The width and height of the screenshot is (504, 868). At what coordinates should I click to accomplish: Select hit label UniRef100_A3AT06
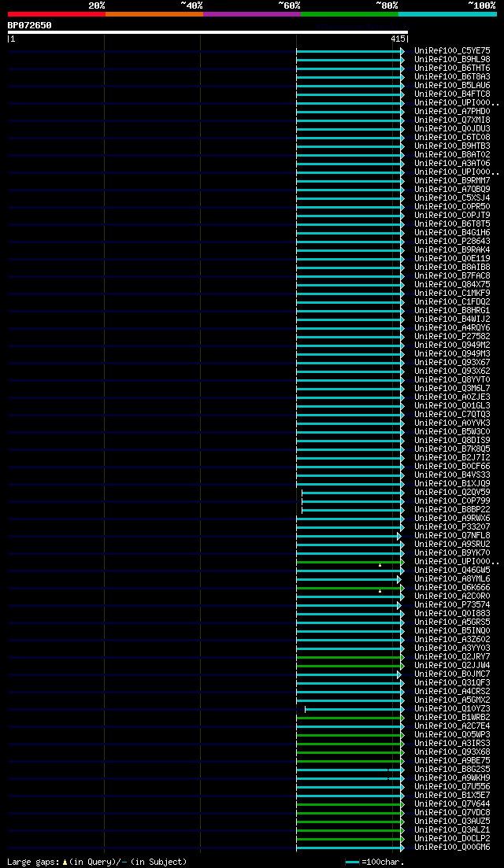point(452,164)
